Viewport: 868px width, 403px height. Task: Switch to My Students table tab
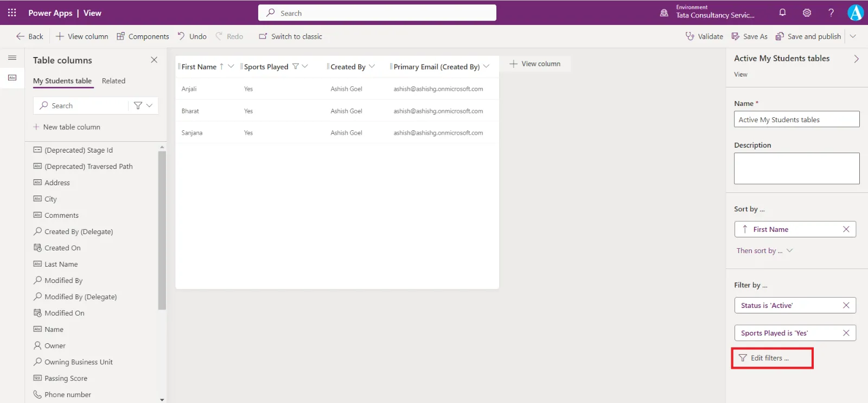coord(62,81)
